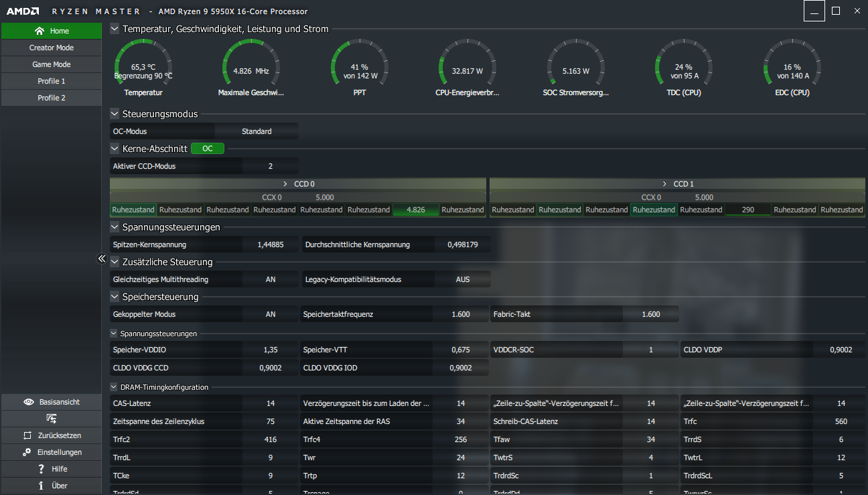
Task: Toggle Gekoppelter Modus value AN
Action: [271, 314]
